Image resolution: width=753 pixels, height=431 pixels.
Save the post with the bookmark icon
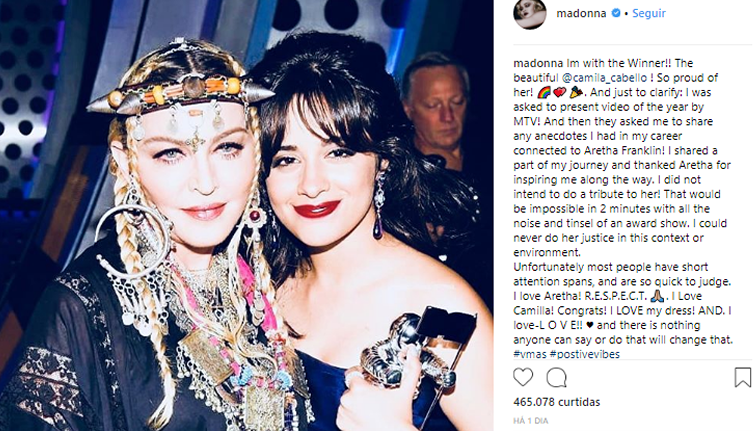pyautogui.click(x=742, y=377)
